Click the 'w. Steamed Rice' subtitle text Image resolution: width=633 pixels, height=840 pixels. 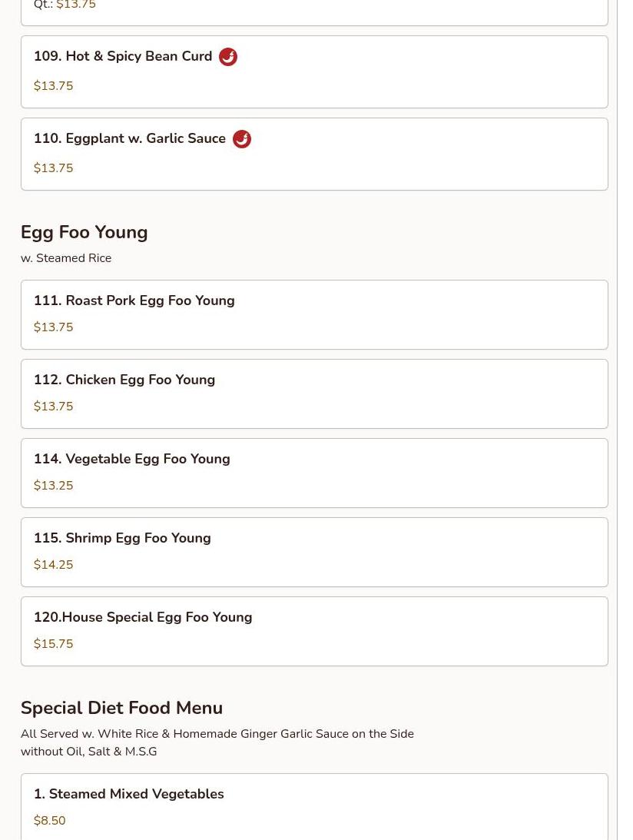(66, 257)
